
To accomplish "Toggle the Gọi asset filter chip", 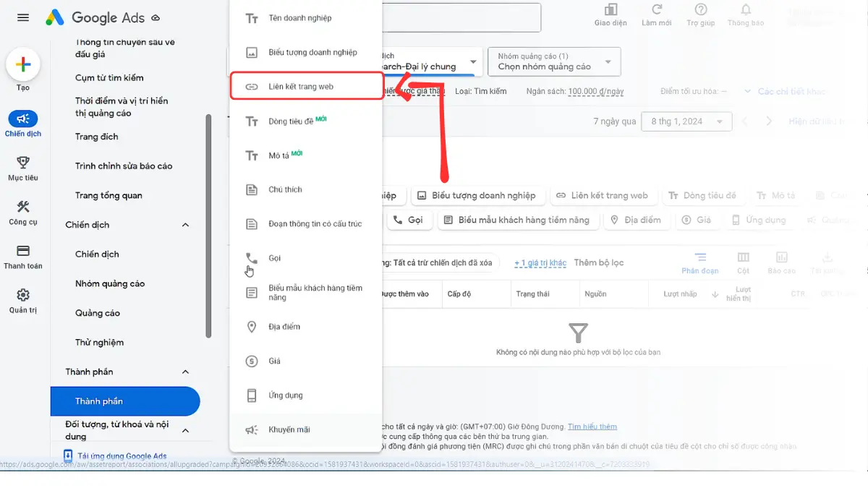I will (x=409, y=220).
